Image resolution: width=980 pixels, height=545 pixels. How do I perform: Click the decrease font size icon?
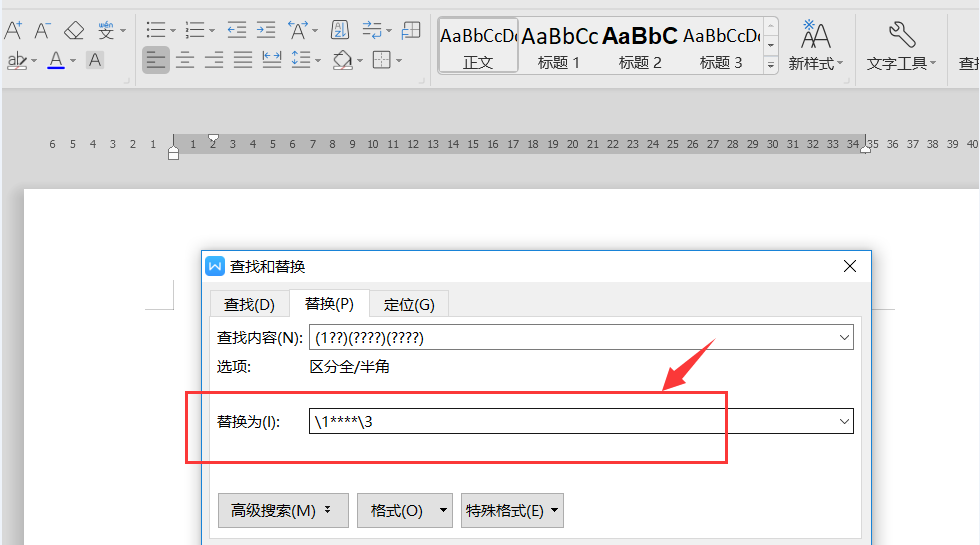pos(42,30)
